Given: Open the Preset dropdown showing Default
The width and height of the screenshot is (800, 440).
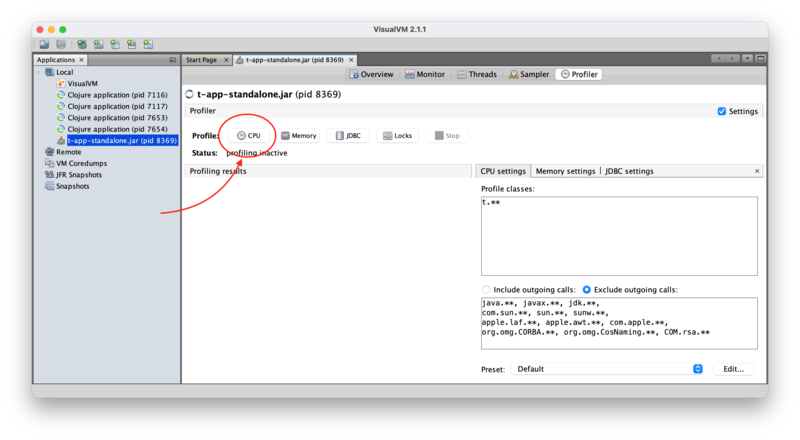Looking at the screenshot, I should 608,369.
